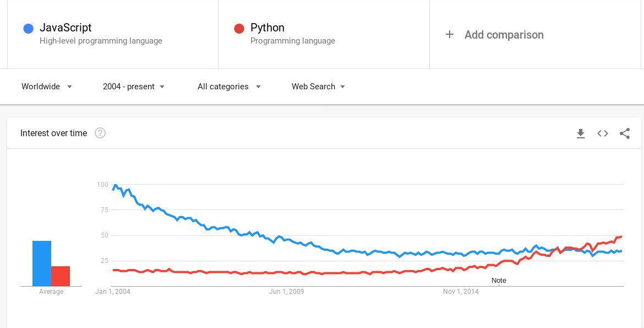Click the plus icon beside Add comparison
The height and width of the screenshot is (328, 644).
450,34
